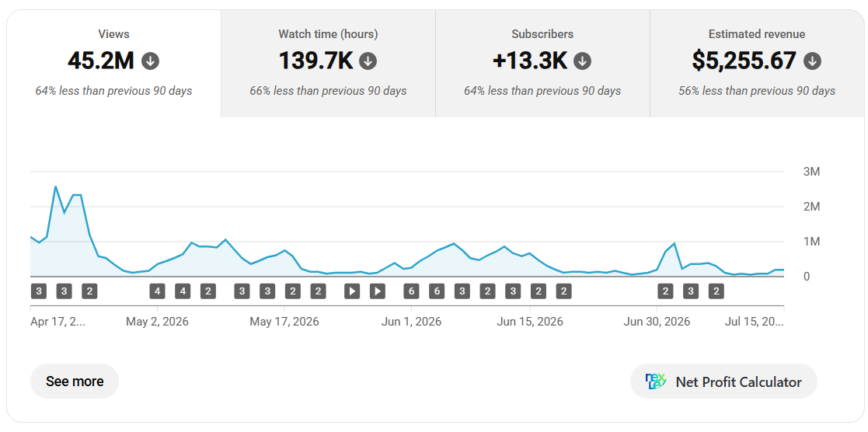
Task: Click the down-arrow icon next to 139.7K
Action: [x=368, y=61]
